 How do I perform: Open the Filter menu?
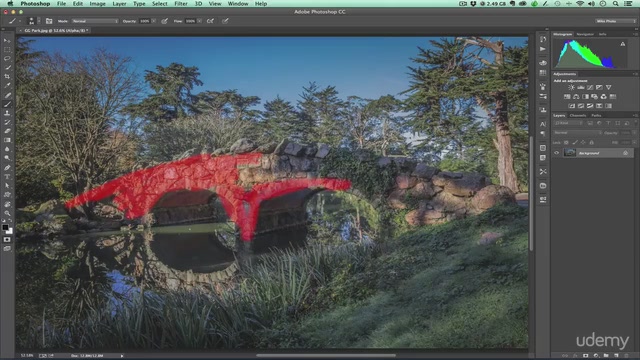(181, 4)
